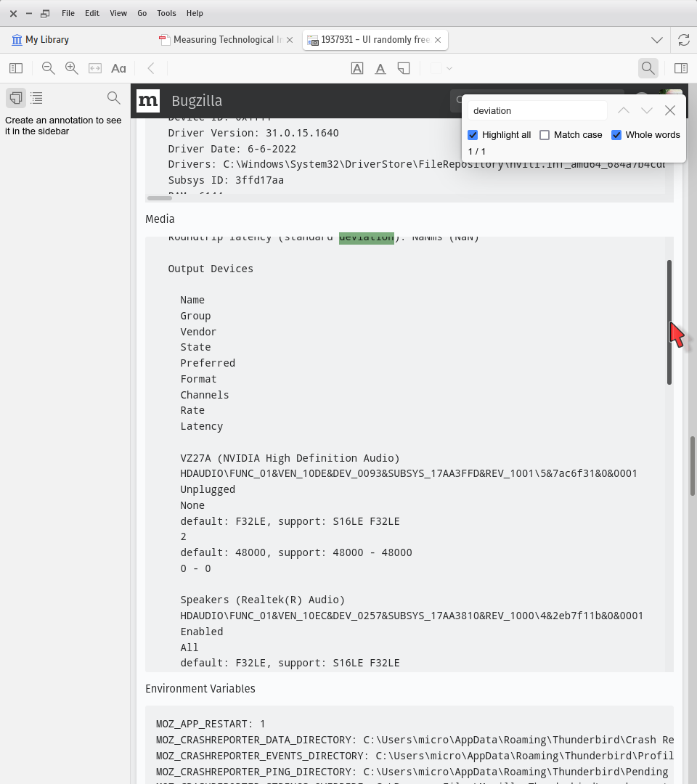Click the reset zoom icon
The height and width of the screenshot is (784, 697).
click(95, 68)
